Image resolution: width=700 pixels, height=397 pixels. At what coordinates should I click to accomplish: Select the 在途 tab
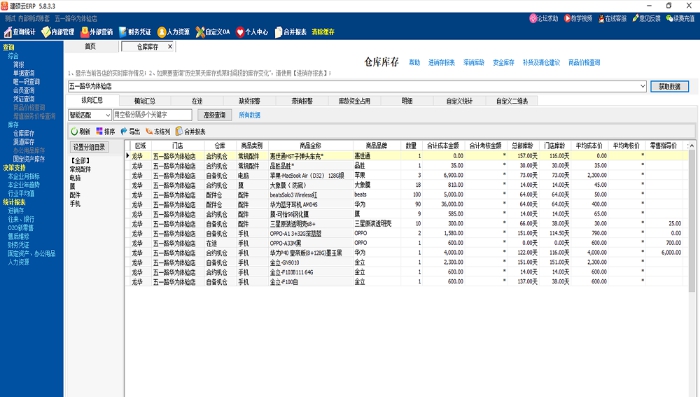[197, 101]
